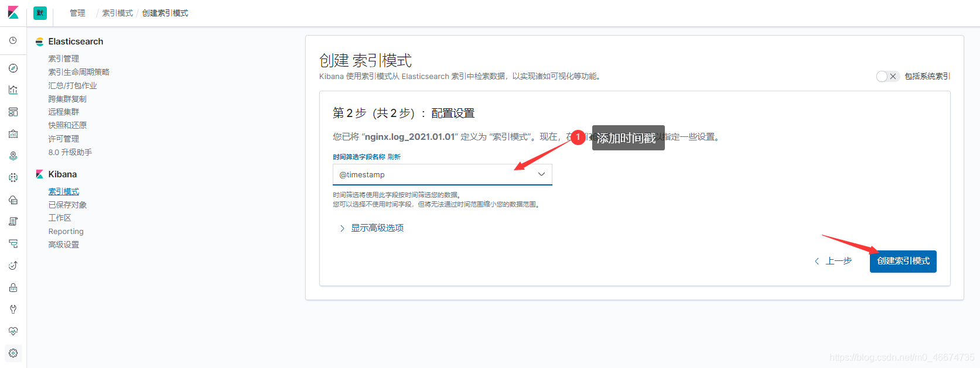Screen dimensions: 980x368
Task: Click the 索引模式 breadcrumb
Action: click(x=118, y=13)
